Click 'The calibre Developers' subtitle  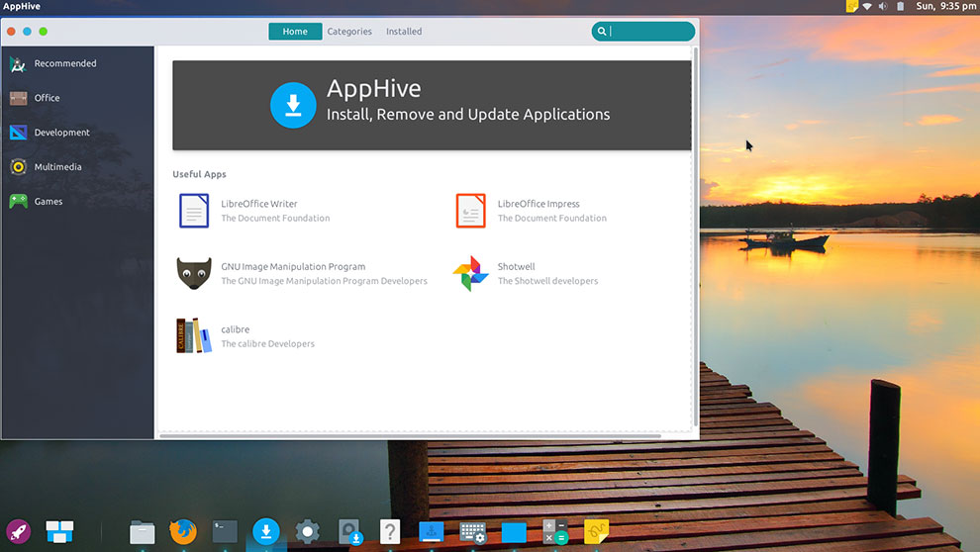(267, 343)
